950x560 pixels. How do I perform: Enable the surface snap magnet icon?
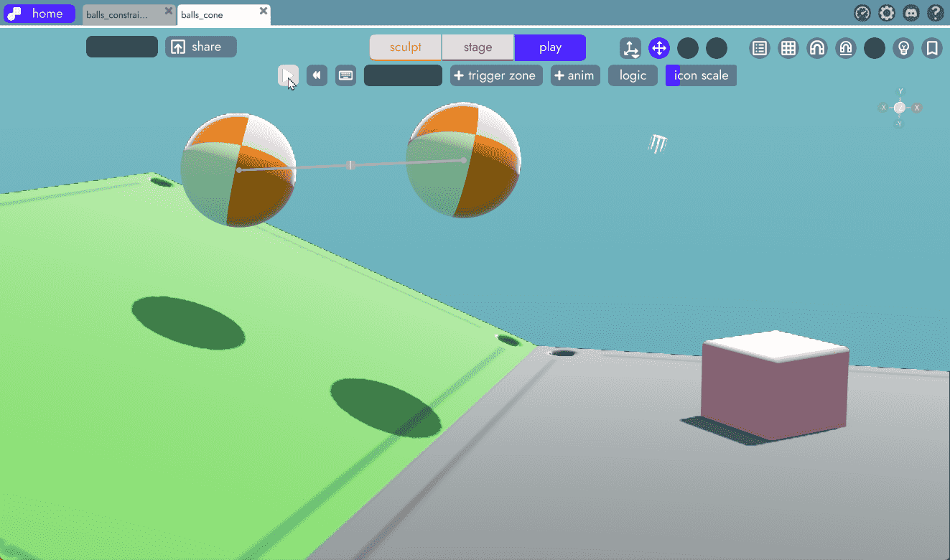tap(846, 48)
